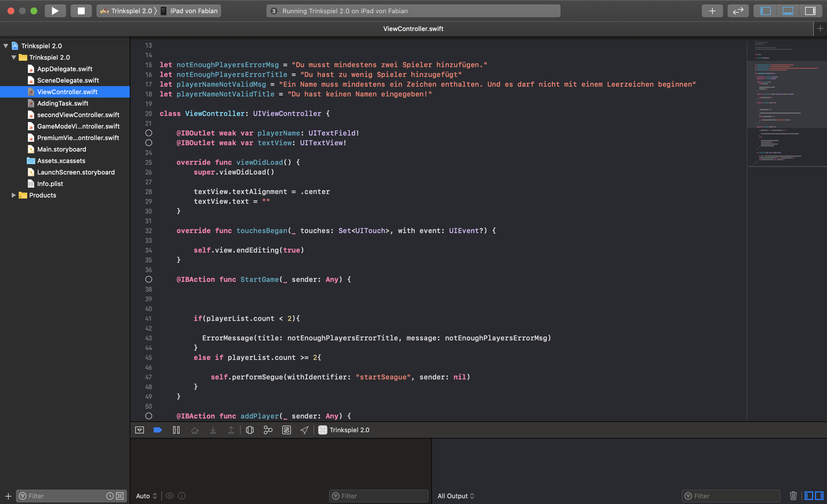This screenshot has width=827, height=504.
Task: Hide the debug area with arrow button
Action: [x=139, y=430]
